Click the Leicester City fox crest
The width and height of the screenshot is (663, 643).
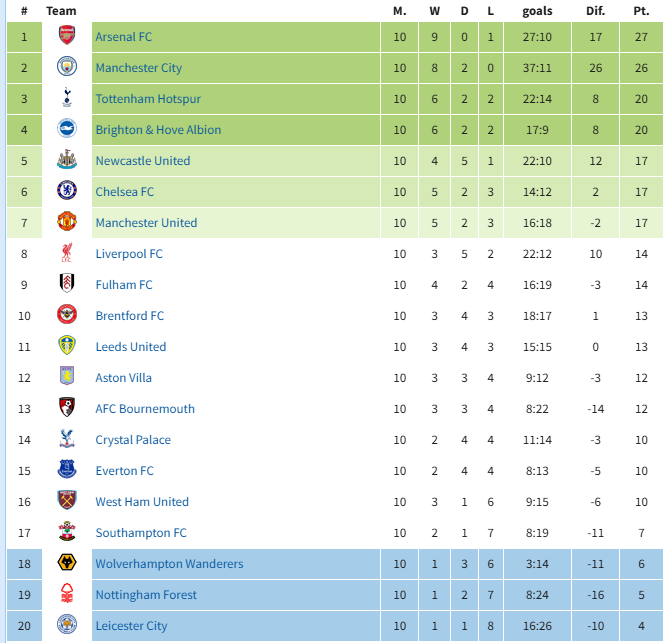(67, 626)
